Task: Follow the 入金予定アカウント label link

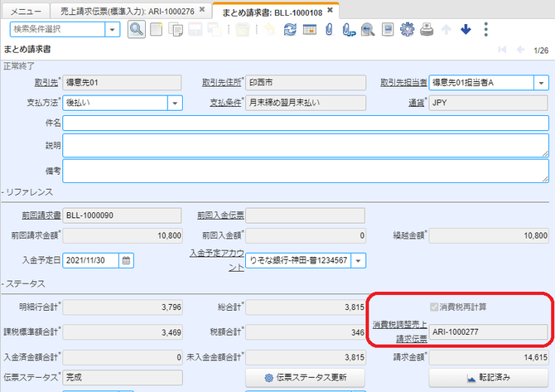Action: pyautogui.click(x=217, y=260)
